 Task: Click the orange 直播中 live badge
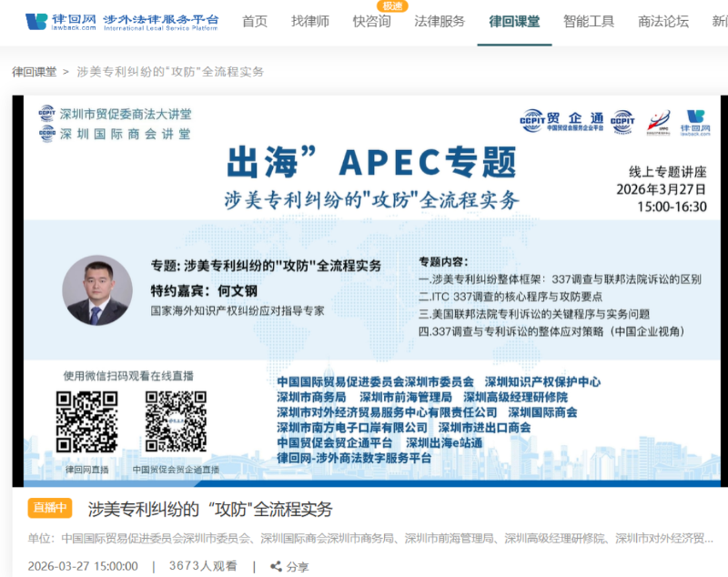point(49,508)
